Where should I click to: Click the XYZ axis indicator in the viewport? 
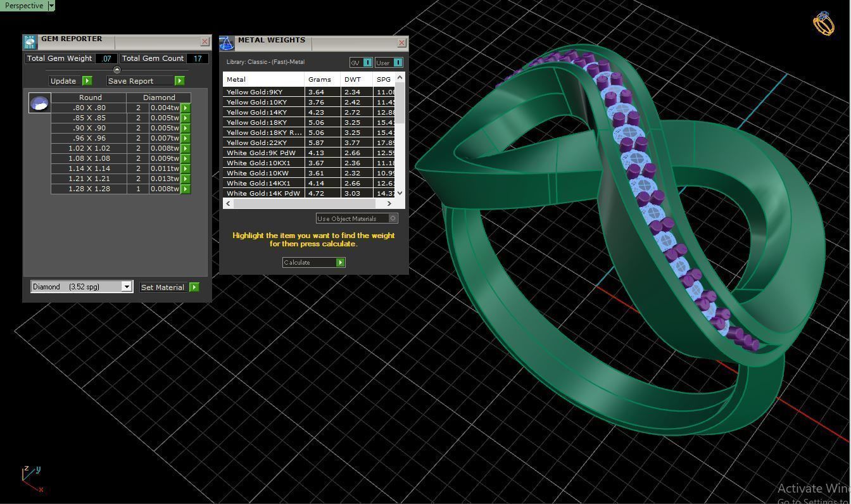click(33, 479)
